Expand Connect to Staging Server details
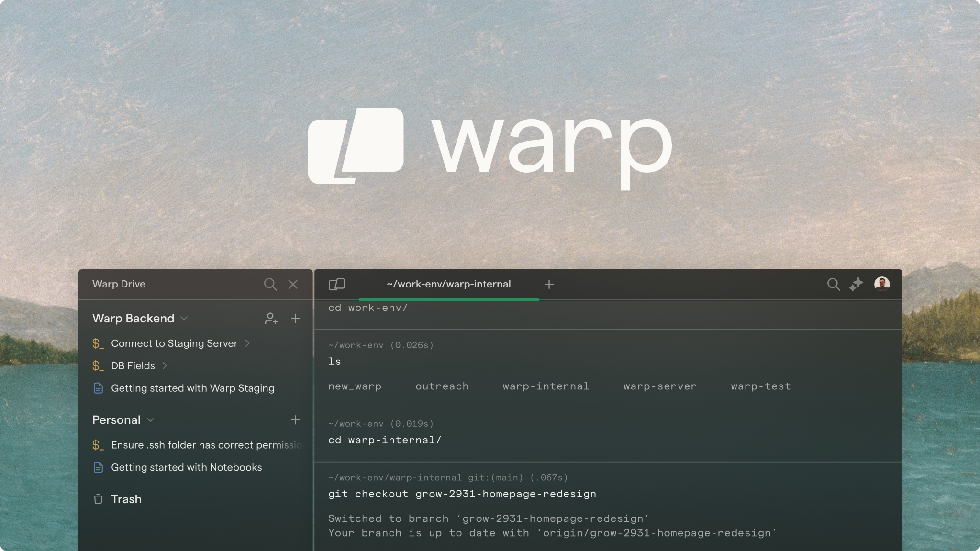This screenshot has height=551, width=980. 248,343
